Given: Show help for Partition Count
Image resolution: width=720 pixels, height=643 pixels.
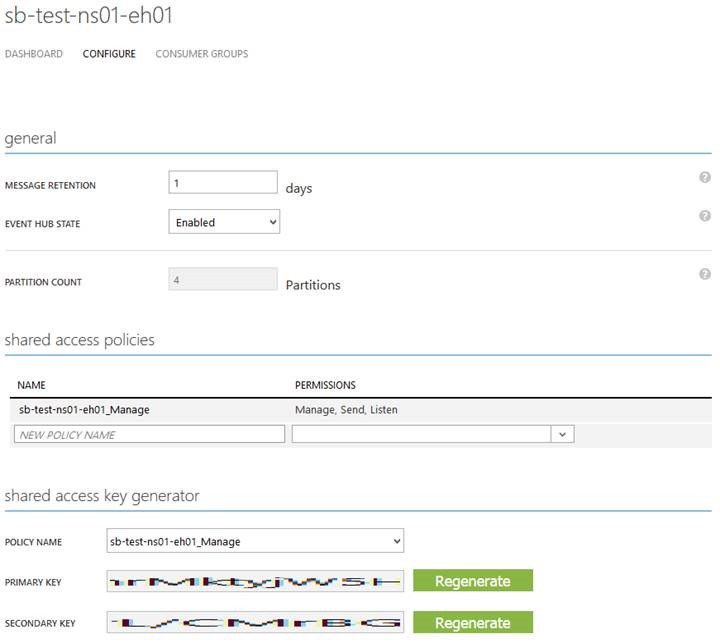Looking at the screenshot, I should pyautogui.click(x=704, y=274).
